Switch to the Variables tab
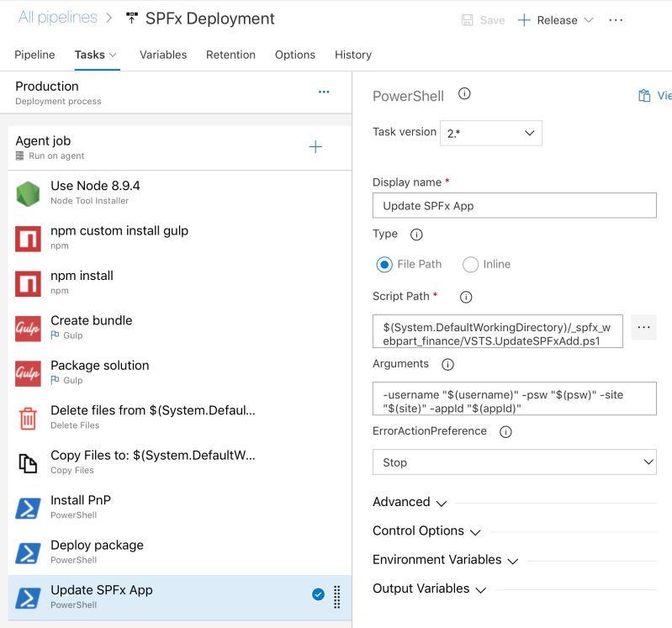Screen dimensions: 672x628 click(x=163, y=55)
